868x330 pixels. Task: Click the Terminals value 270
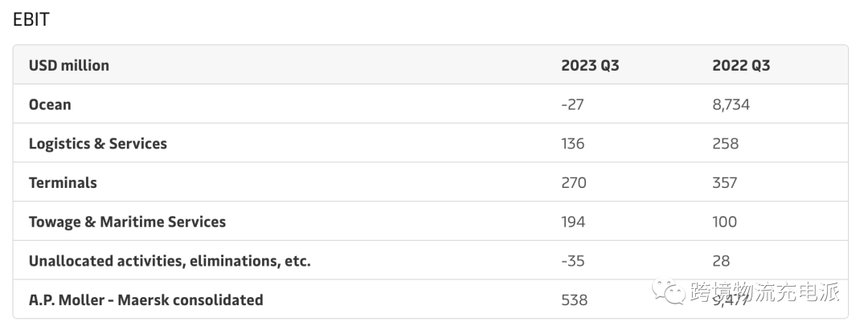tap(574, 183)
